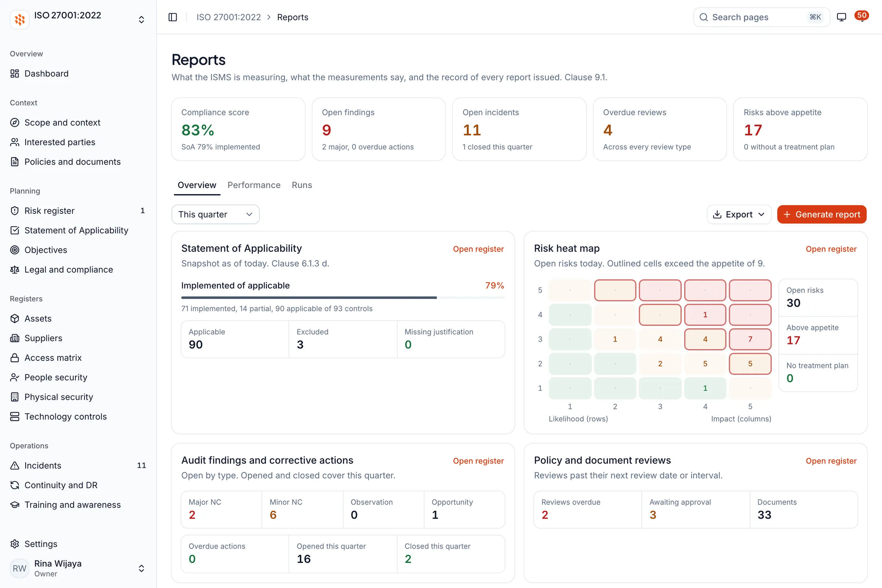Click the Implemented of applicable progress bar

tap(343, 298)
